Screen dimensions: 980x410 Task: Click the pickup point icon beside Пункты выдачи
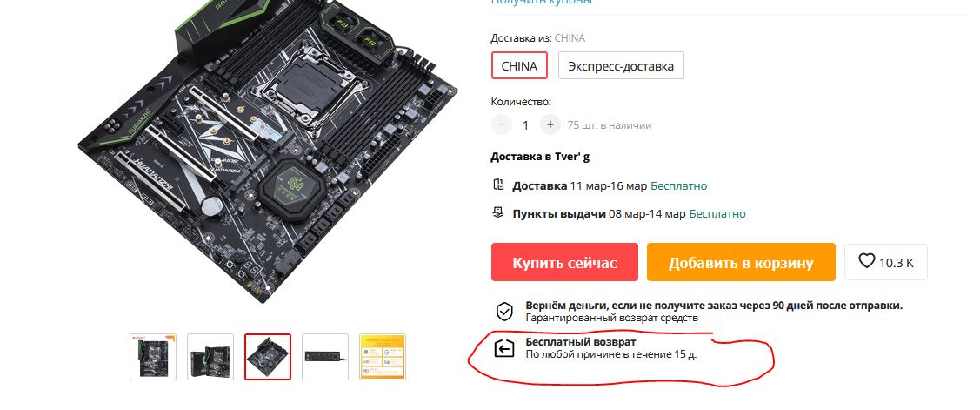498,212
